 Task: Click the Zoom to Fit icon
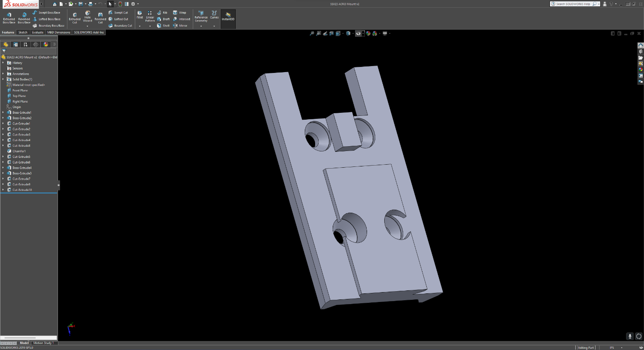click(312, 33)
